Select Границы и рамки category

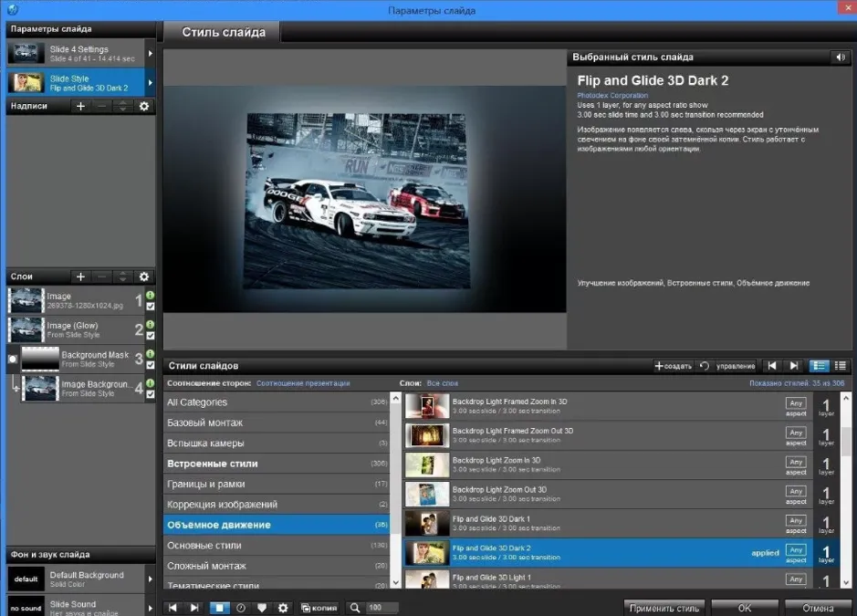(276, 484)
